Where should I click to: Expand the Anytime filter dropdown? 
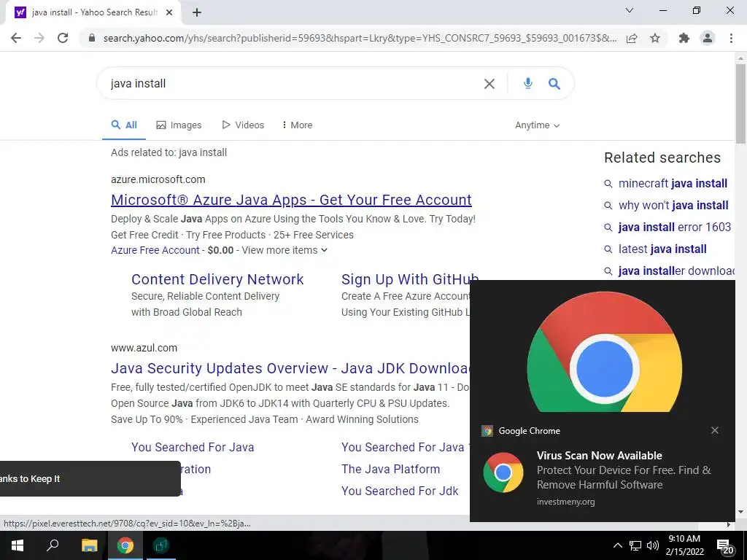(x=538, y=125)
